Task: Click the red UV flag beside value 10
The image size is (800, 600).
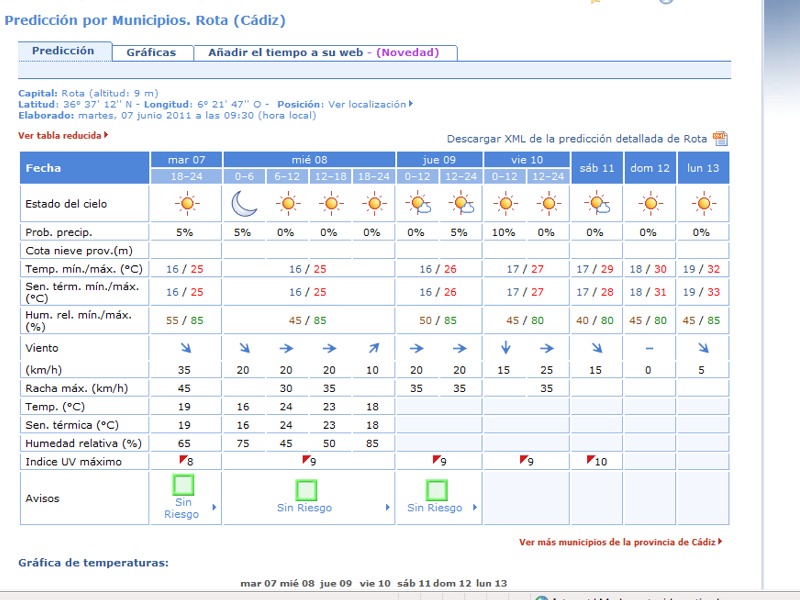Action: 590,459
